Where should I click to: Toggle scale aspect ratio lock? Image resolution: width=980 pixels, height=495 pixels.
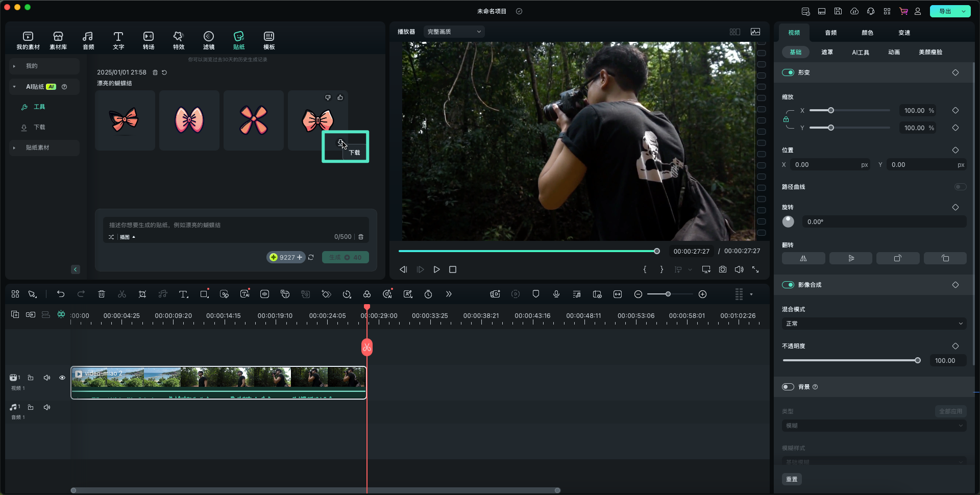(x=786, y=119)
